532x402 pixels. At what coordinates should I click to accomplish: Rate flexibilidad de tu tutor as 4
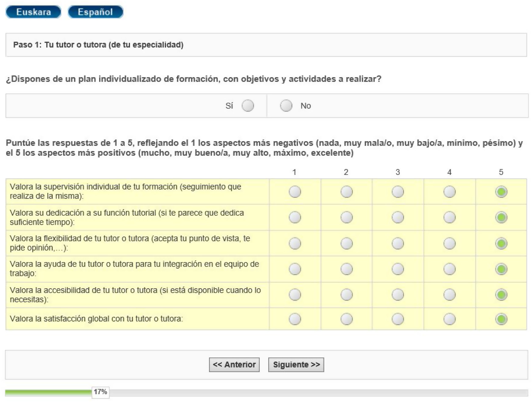coord(449,243)
